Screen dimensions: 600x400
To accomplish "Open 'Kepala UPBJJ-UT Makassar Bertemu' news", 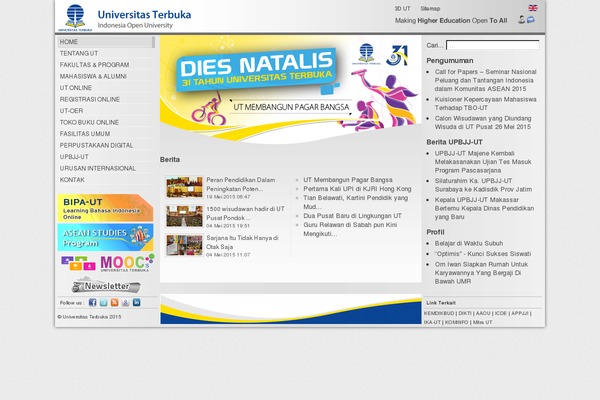I will [x=484, y=208].
